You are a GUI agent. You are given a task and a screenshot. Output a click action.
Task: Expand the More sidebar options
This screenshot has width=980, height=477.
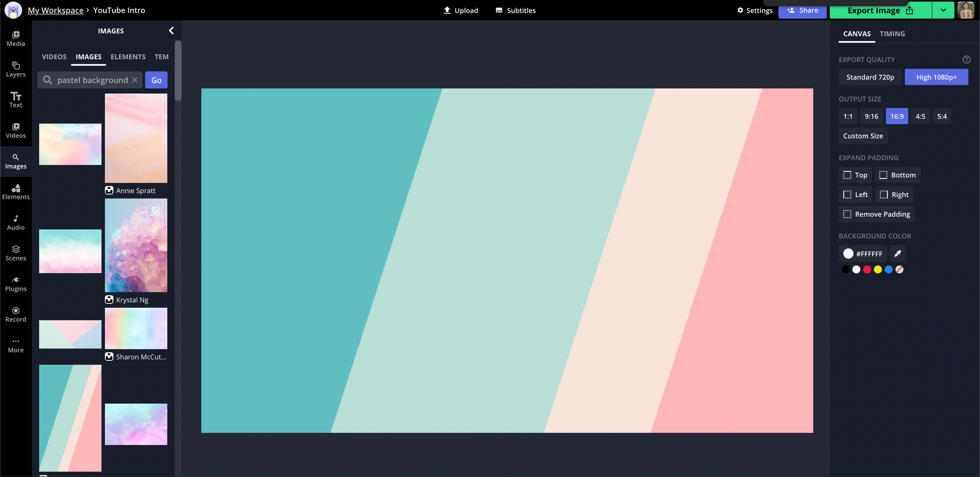tap(16, 345)
